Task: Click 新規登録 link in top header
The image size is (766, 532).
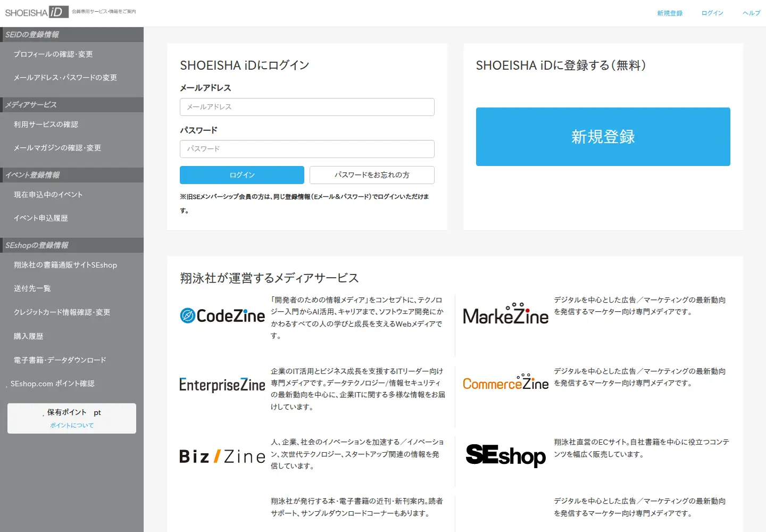Action: pos(670,13)
